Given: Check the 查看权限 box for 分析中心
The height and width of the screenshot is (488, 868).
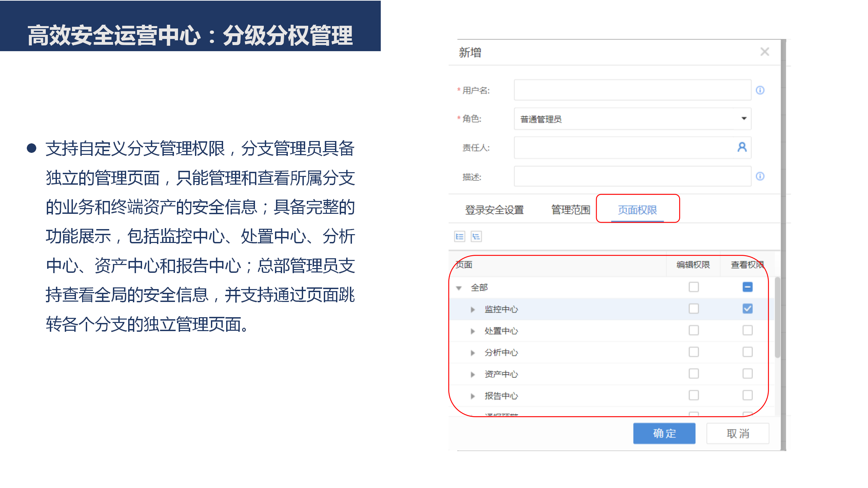Looking at the screenshot, I should pos(747,352).
